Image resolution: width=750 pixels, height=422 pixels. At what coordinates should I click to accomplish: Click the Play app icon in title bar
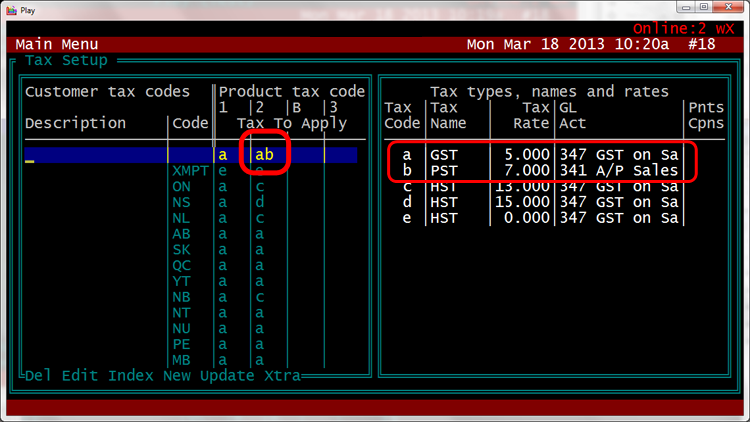coord(10,8)
